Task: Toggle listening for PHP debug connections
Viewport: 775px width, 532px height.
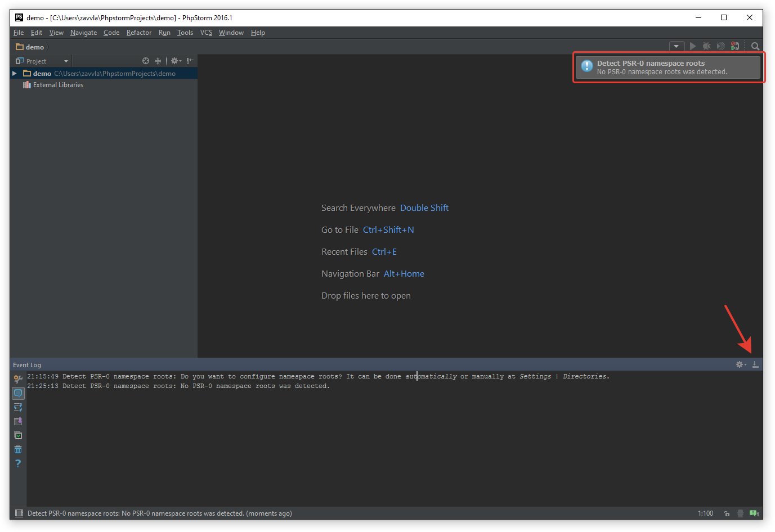Action: click(735, 46)
